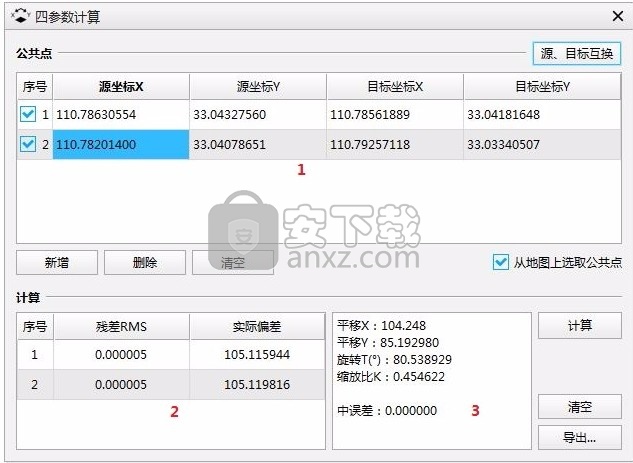633x463 pixels.
Task: Click RMS value 0.000005 in row 1
Action: [x=121, y=354]
